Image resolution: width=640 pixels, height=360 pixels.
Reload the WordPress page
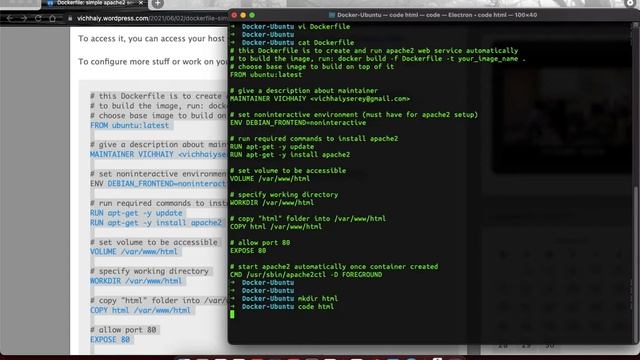[38, 18]
